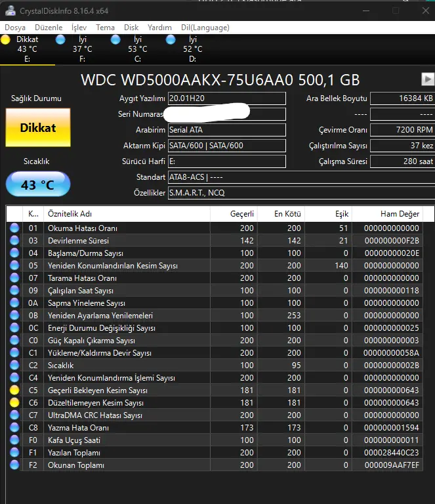Click the Çalıştırılma Sayısı value 37 kez
Image resolution: width=435 pixels, height=504 pixels.
403,146
